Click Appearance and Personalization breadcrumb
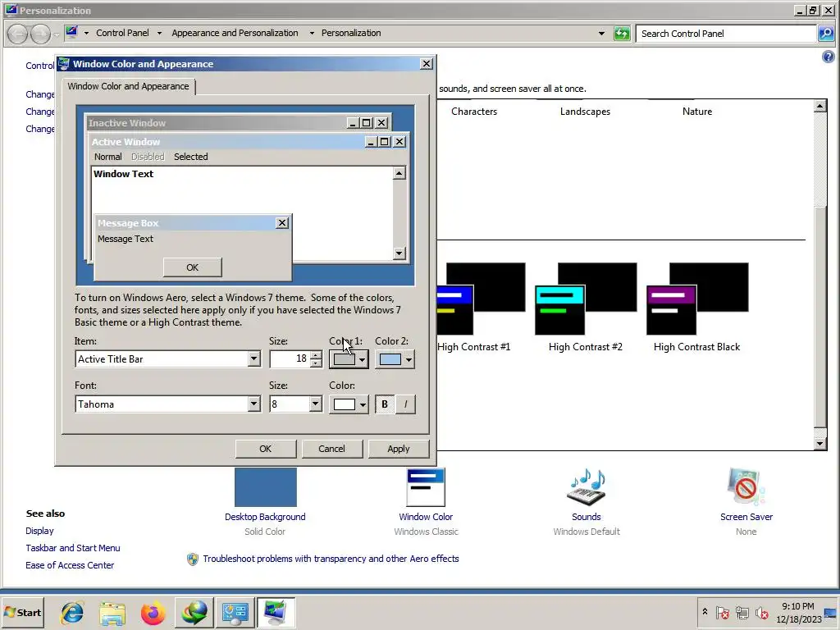Screen dimensions: 840x630 235,33
